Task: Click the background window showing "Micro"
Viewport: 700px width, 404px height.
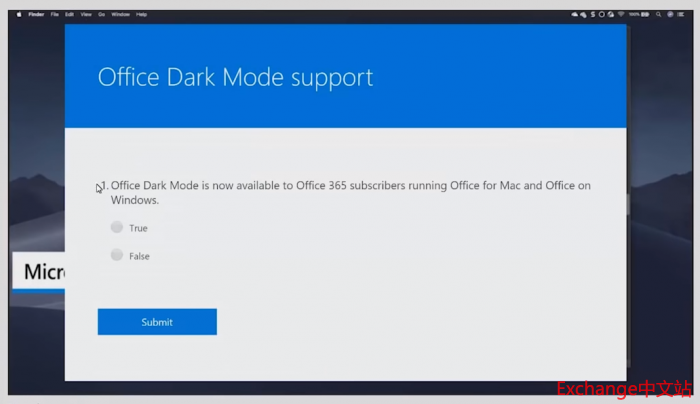Action: pyautogui.click(x=38, y=272)
